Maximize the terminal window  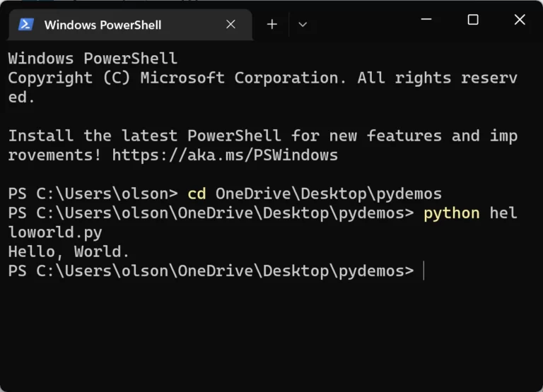pos(473,19)
